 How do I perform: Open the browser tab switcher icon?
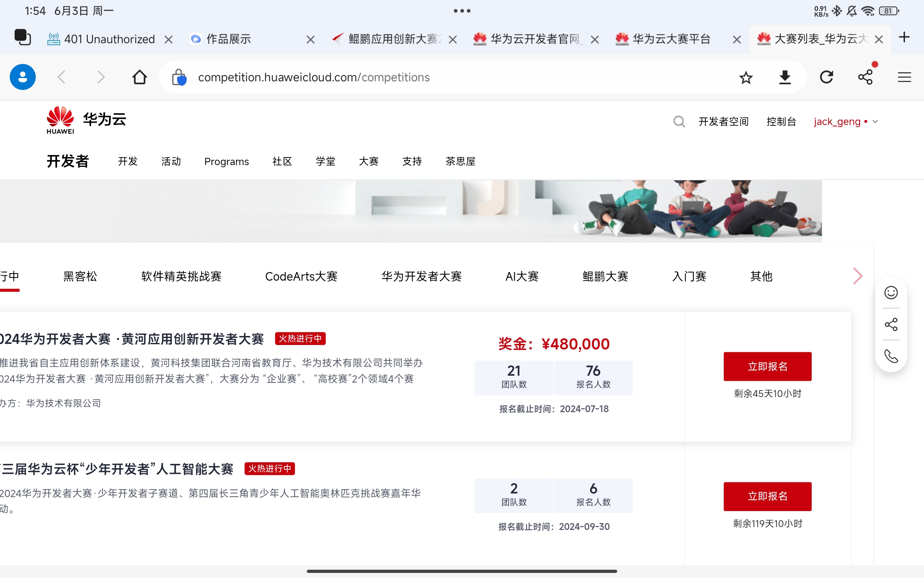22,38
